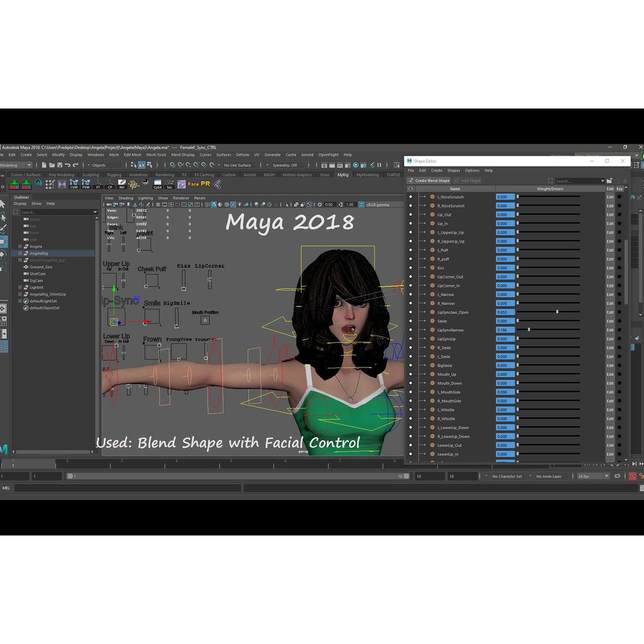This screenshot has height=644, width=644.
Task: Expand the AngelaRig node in Outliner
Action: pyautogui.click(x=20, y=253)
